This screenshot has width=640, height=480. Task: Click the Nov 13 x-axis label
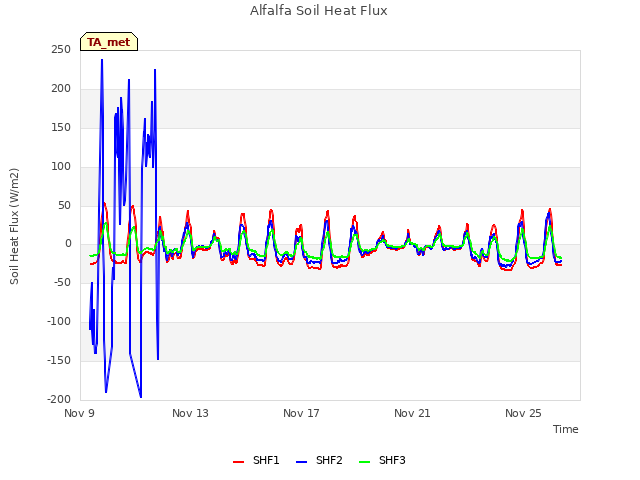pos(190,413)
